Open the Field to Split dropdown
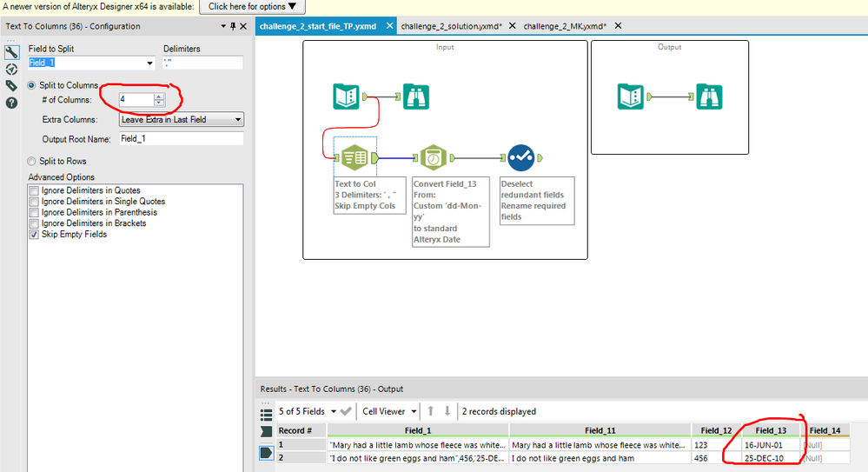This screenshot has height=472, width=868. [x=149, y=63]
